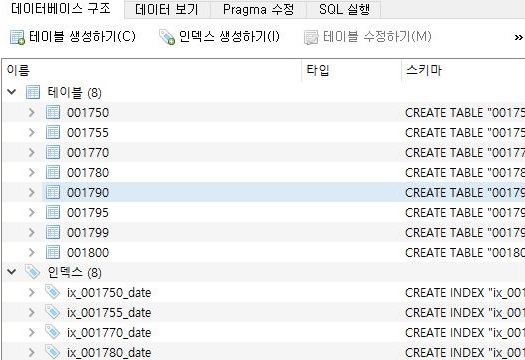
Task: Click the tag icon beside ix_001770_date
Action: pyautogui.click(x=53, y=332)
